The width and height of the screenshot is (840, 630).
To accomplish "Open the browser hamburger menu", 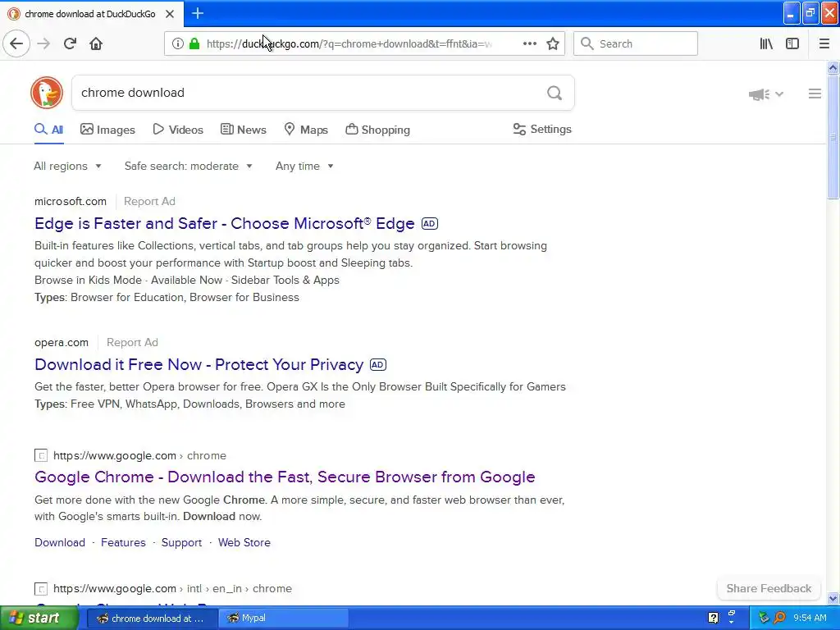I will [x=824, y=43].
